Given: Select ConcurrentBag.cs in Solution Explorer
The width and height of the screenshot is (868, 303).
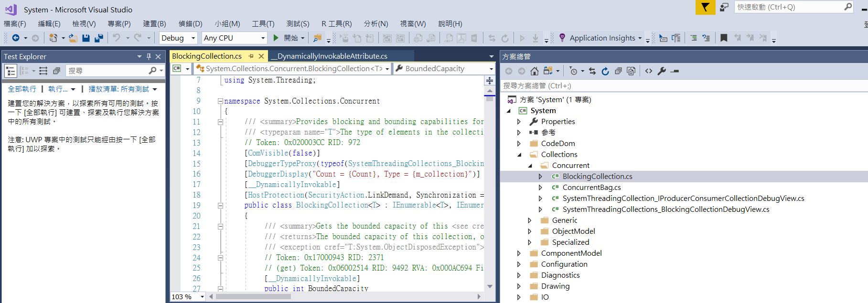Looking at the screenshot, I should 591,188.
